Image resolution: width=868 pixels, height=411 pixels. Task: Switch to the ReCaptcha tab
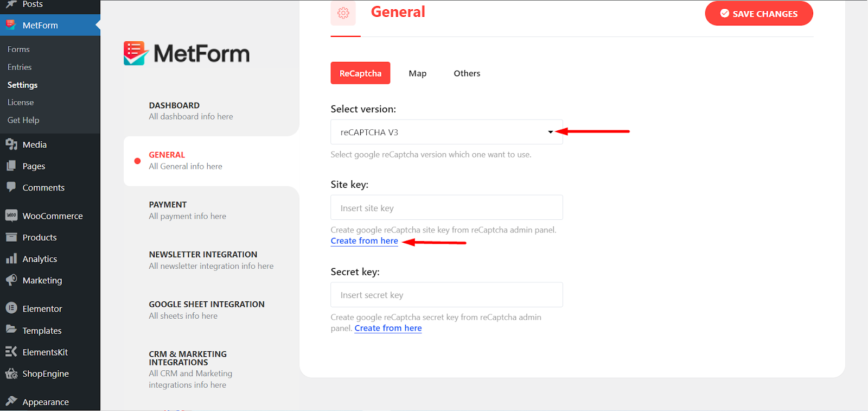point(360,73)
